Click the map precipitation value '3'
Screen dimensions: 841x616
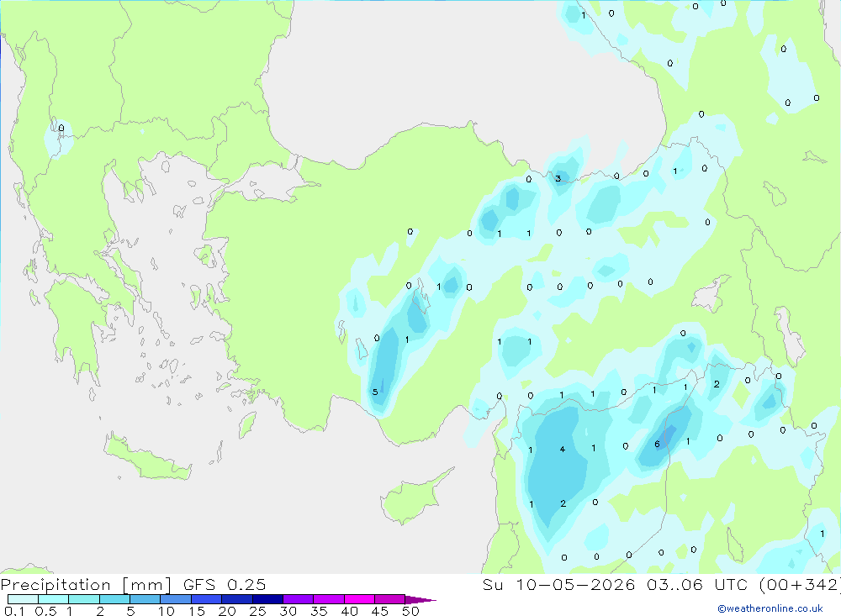(558, 178)
